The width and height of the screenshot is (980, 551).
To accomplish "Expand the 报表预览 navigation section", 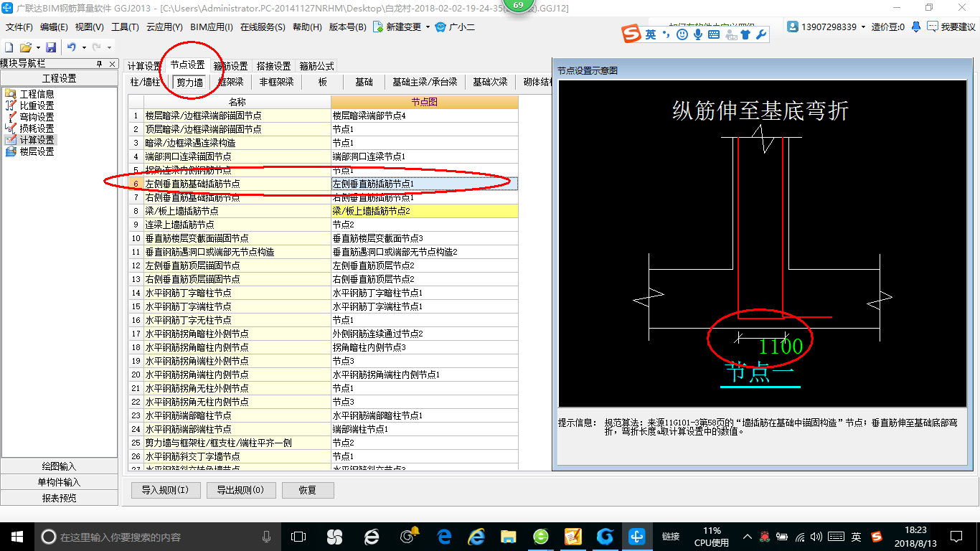I will 59,498.
